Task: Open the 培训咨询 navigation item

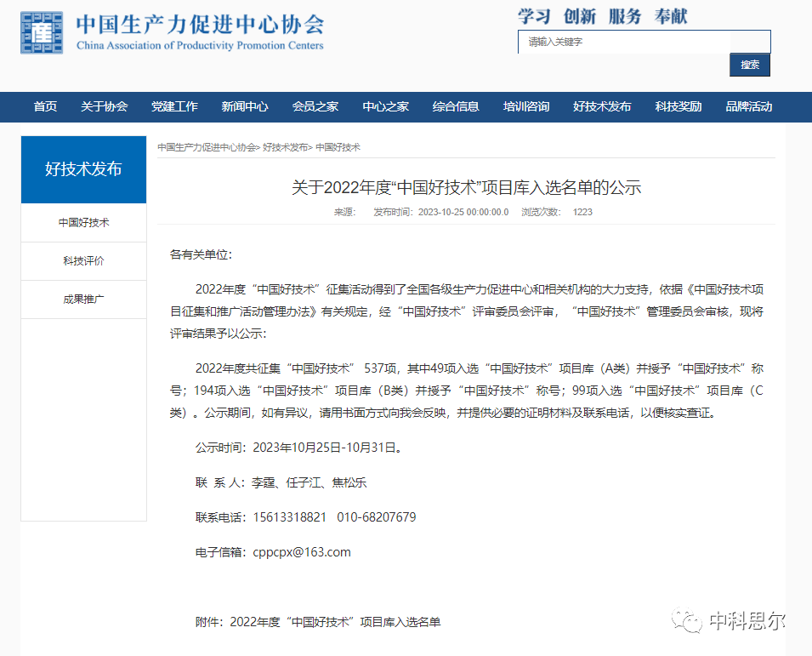Action: click(x=526, y=106)
